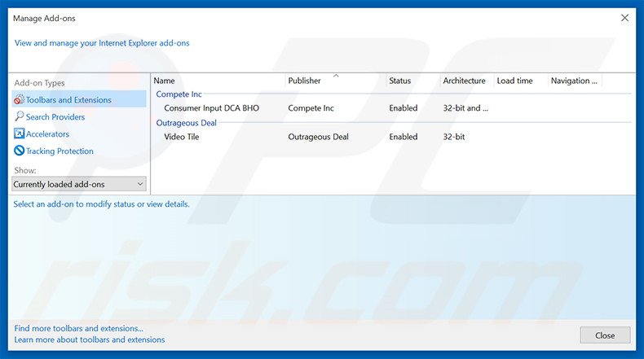Select the Video Tile add-on row

[x=181, y=137]
